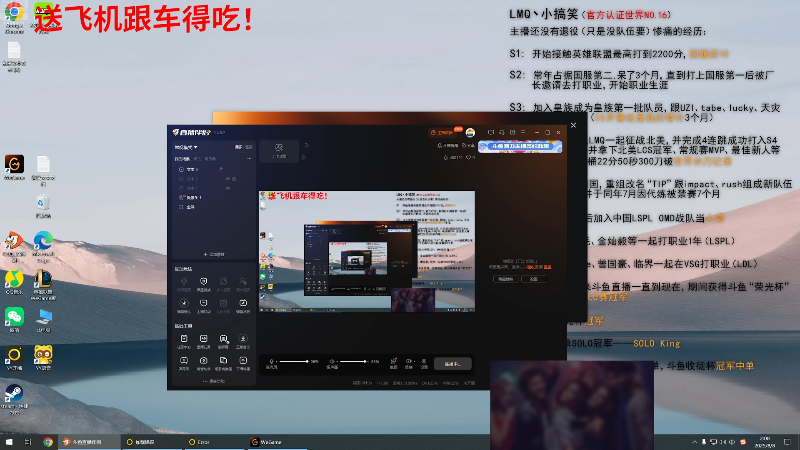Switch to landscape orientation tab

click(238, 147)
